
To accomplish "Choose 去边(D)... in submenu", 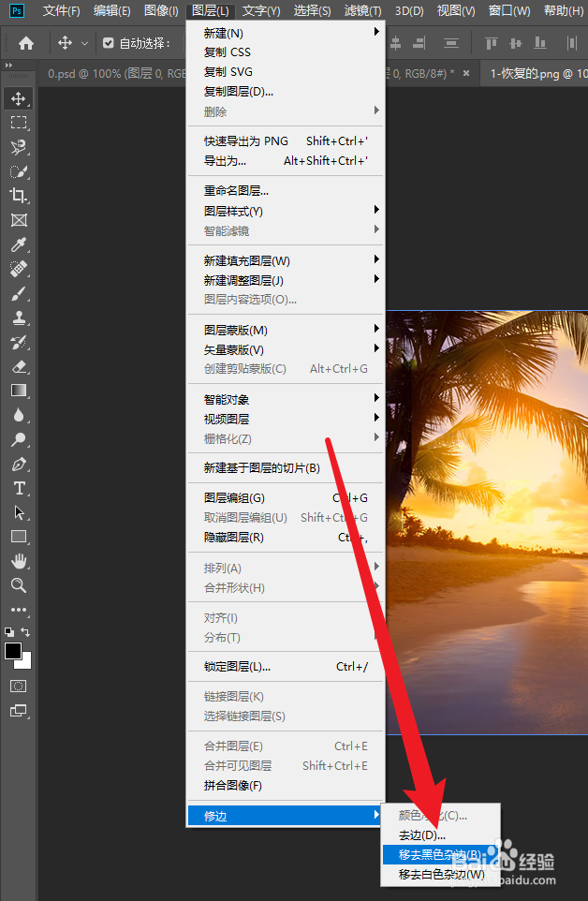I will [x=441, y=835].
